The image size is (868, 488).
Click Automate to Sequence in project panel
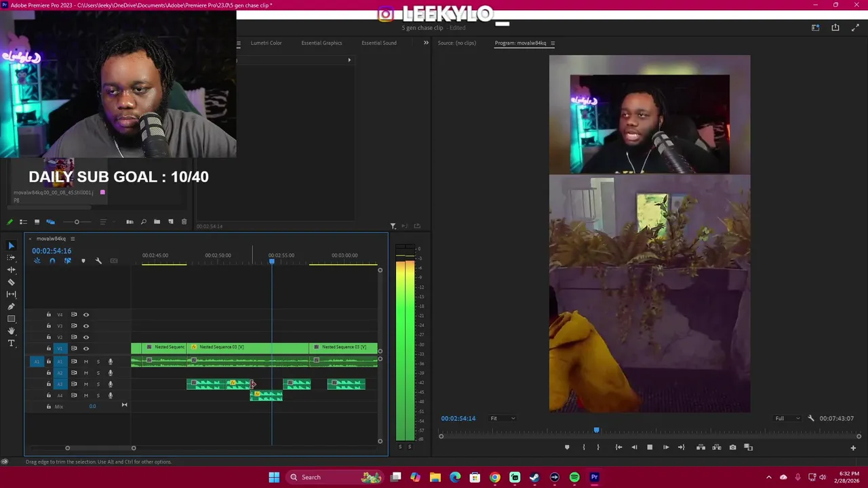(x=130, y=222)
